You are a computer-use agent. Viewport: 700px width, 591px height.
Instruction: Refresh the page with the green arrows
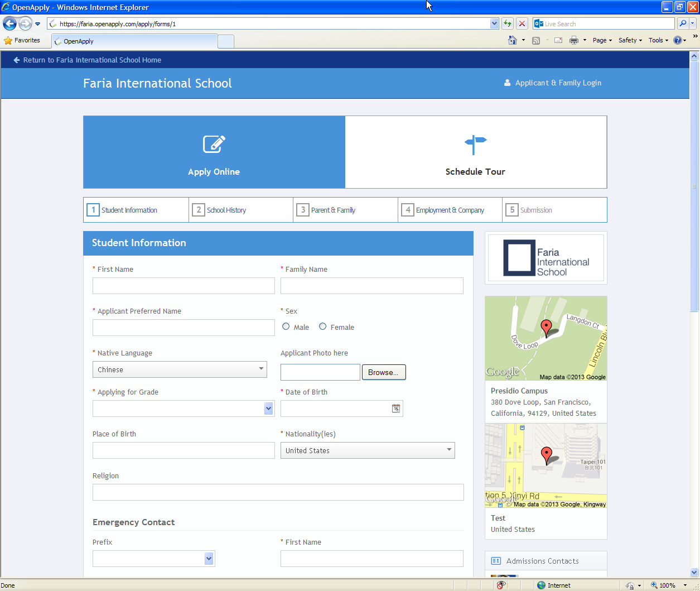[508, 23]
